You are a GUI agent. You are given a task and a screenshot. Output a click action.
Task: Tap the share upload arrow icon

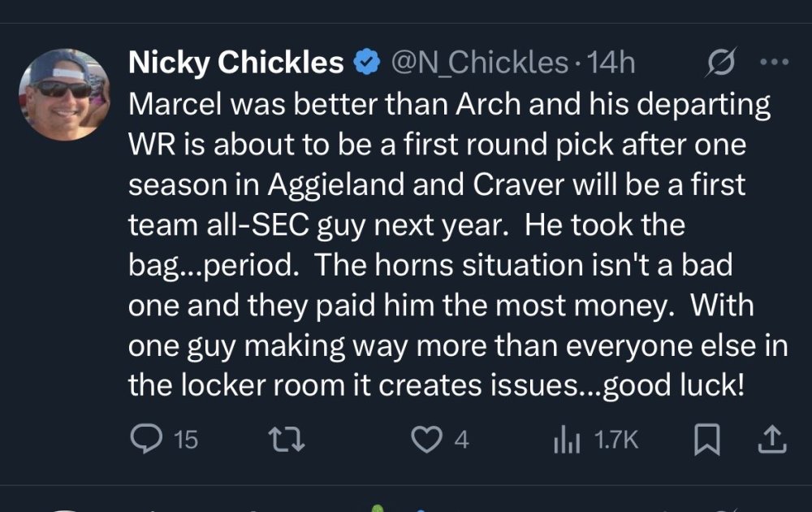click(x=771, y=440)
